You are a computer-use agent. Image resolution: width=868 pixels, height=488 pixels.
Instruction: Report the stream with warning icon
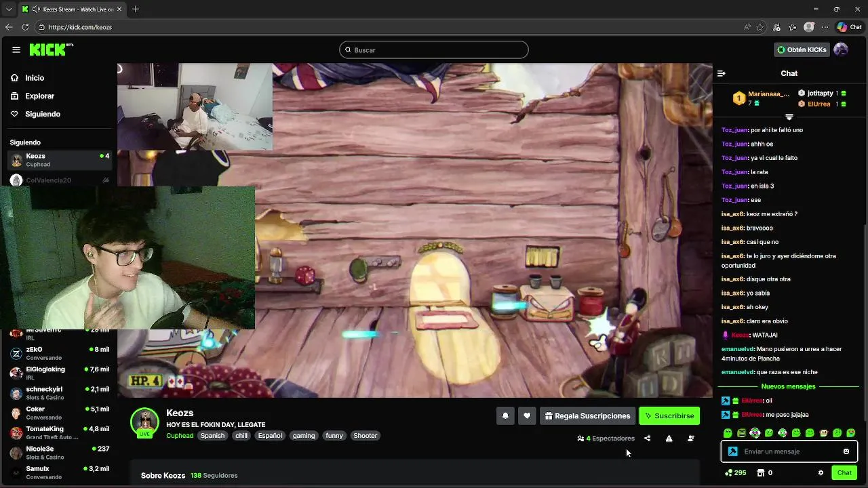(669, 439)
